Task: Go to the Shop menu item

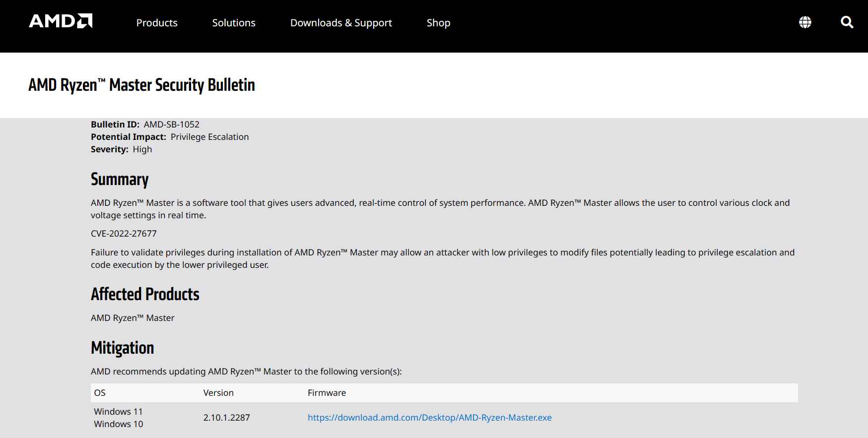Action: click(438, 23)
